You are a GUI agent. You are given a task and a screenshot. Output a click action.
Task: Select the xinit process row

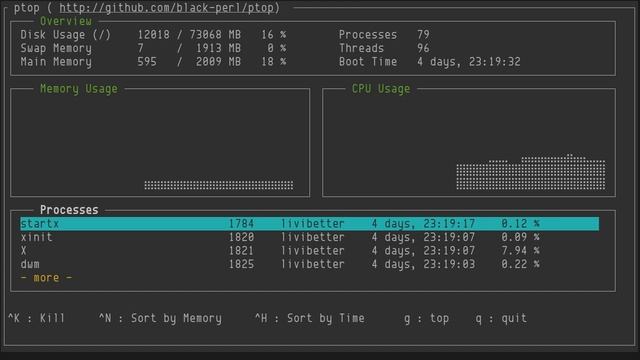(x=310, y=237)
